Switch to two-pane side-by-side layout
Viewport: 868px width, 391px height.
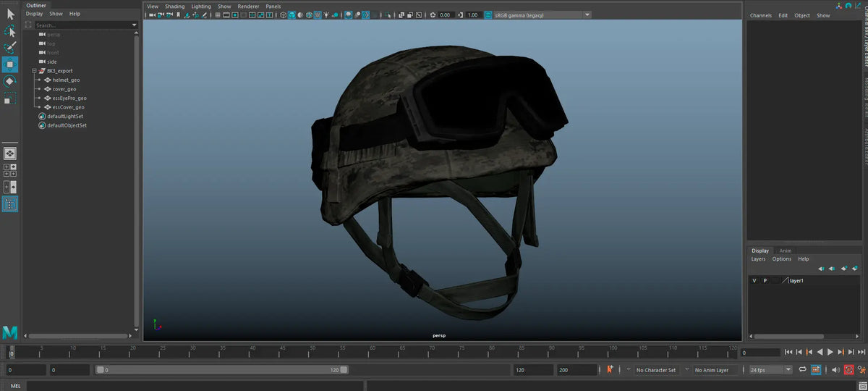click(10, 187)
